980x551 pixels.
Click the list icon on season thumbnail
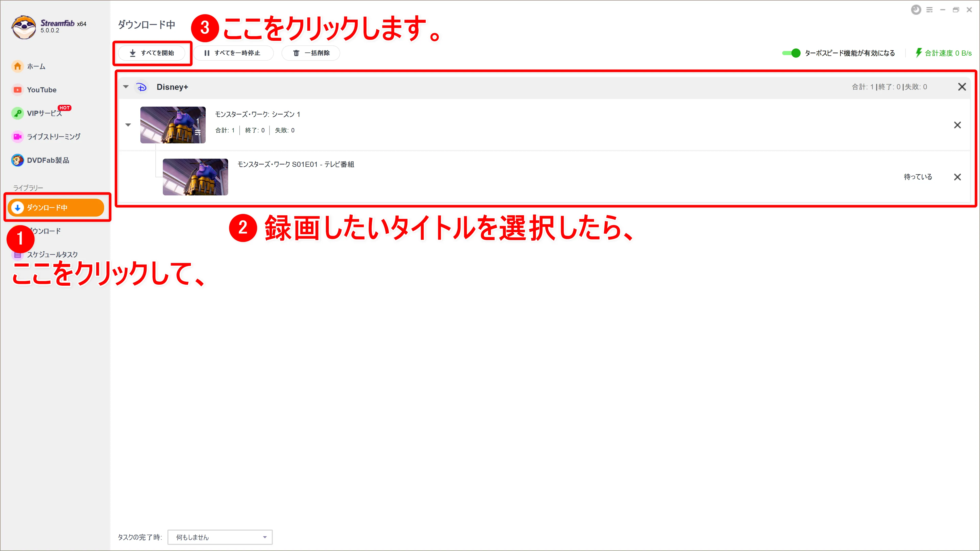point(198,132)
